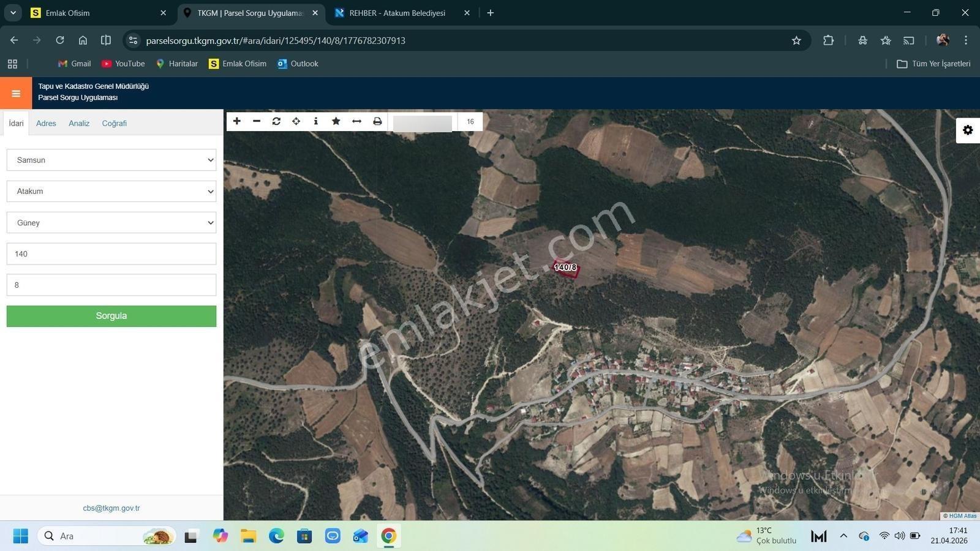980x551 pixels.
Task: Close the TKGM Parsel Sorgu tab
Action: tap(315, 13)
